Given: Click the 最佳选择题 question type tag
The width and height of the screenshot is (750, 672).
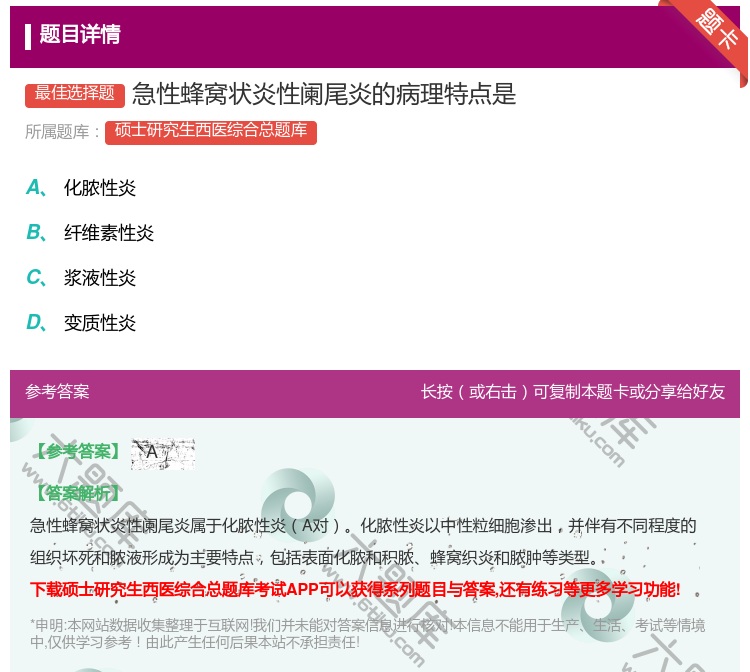Looking at the screenshot, I should [75, 94].
